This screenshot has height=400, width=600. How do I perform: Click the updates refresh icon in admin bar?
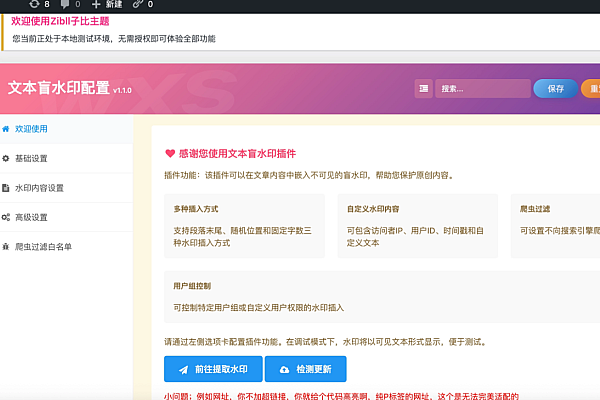click(x=34, y=4)
